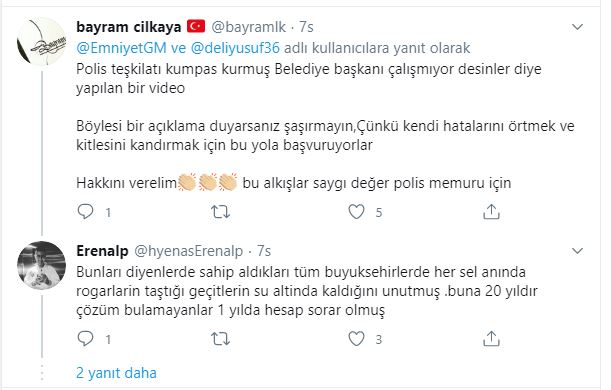611x390 pixels.
Task: Open @deliyusuf36 mention link
Action: (235, 48)
